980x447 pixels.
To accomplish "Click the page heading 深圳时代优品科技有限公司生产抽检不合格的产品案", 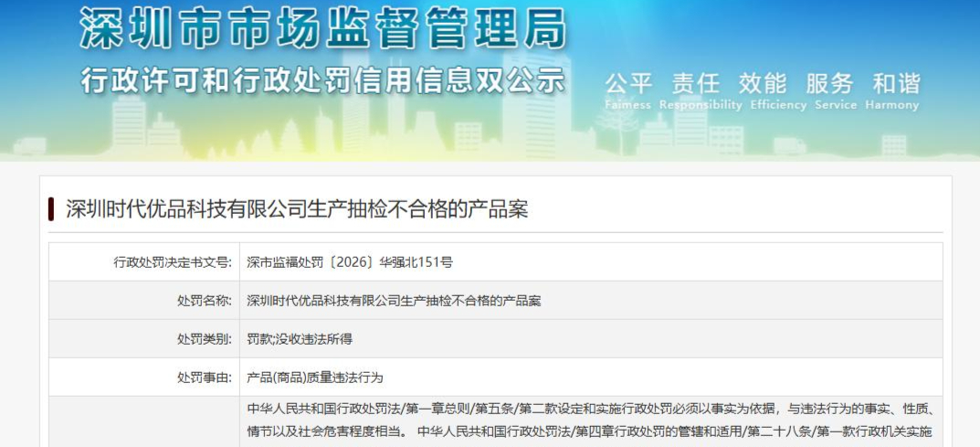I will tap(297, 208).
